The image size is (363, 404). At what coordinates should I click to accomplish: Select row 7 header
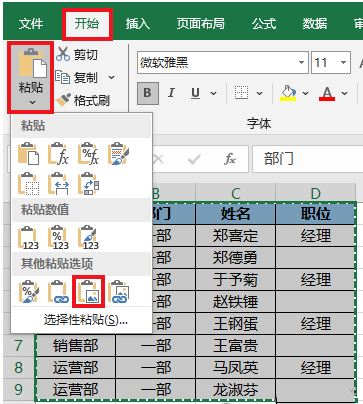[19, 346]
